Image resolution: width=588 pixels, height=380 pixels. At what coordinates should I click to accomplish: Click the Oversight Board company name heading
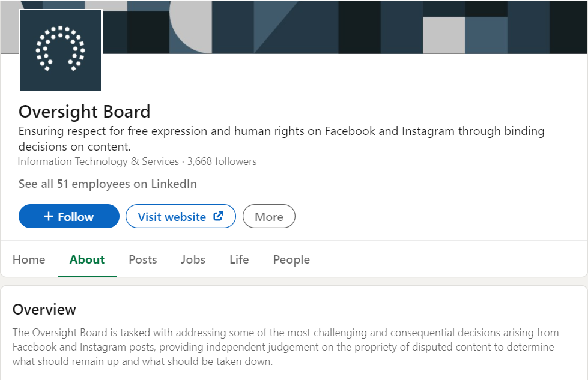(x=84, y=112)
